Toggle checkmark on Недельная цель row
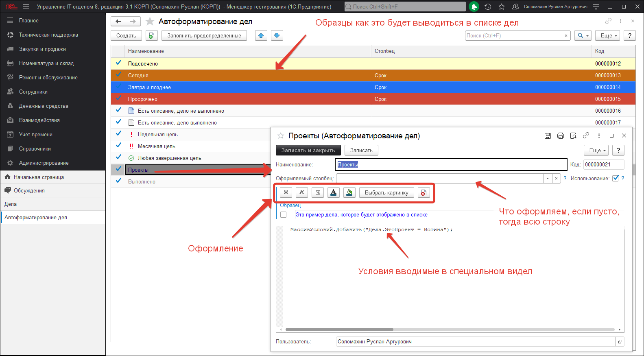644x356 pixels. coord(119,134)
